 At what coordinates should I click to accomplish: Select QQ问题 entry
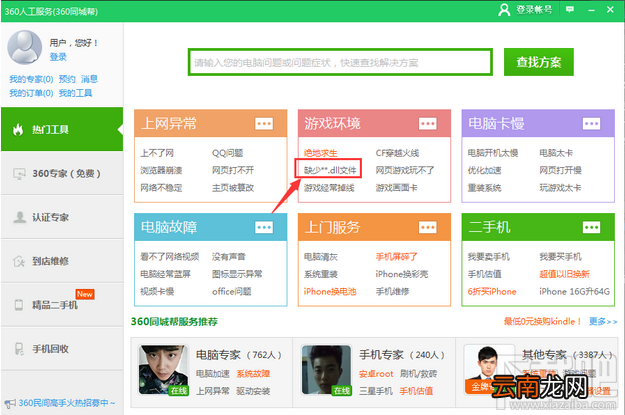point(228,153)
